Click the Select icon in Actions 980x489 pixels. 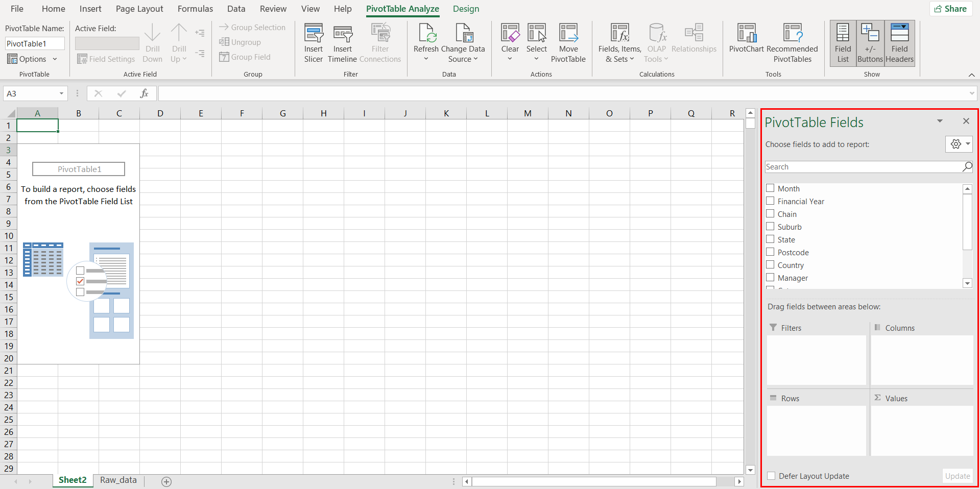click(537, 34)
